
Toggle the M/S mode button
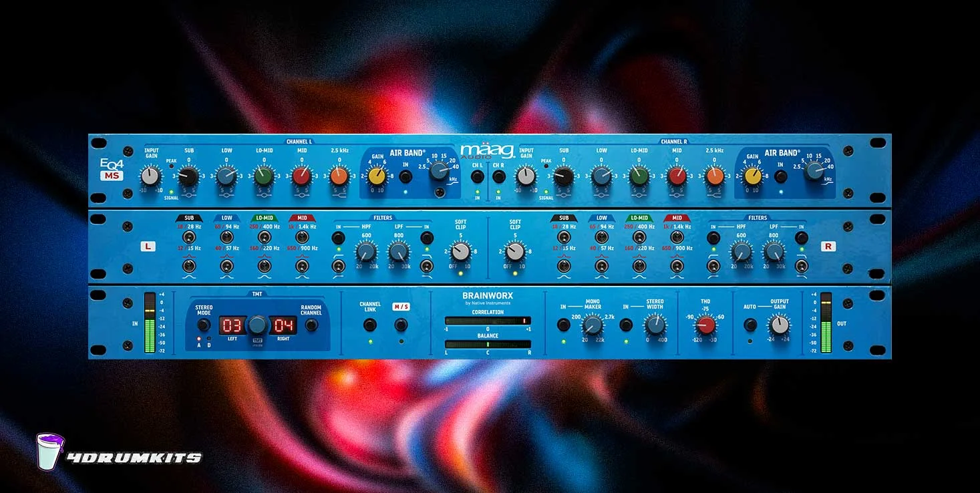click(x=401, y=325)
